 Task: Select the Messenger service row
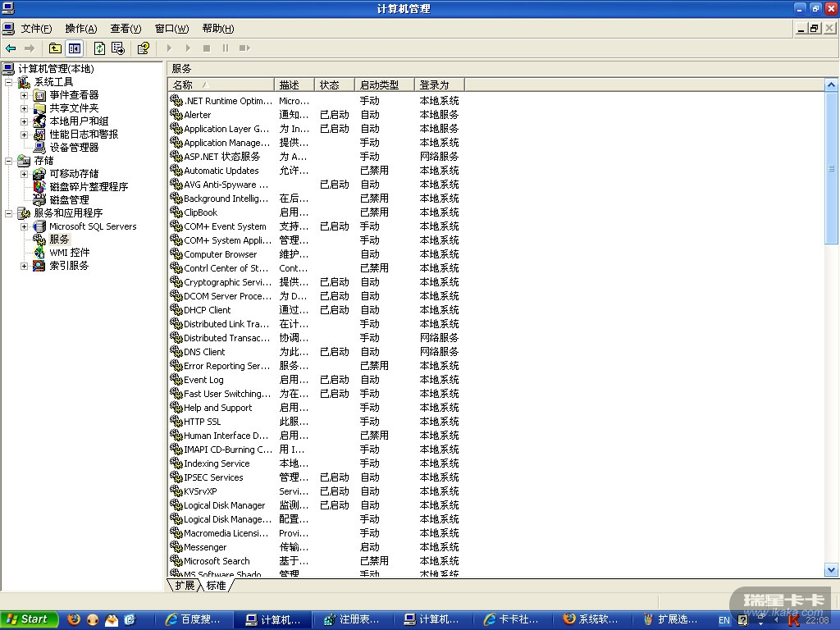click(x=314, y=547)
